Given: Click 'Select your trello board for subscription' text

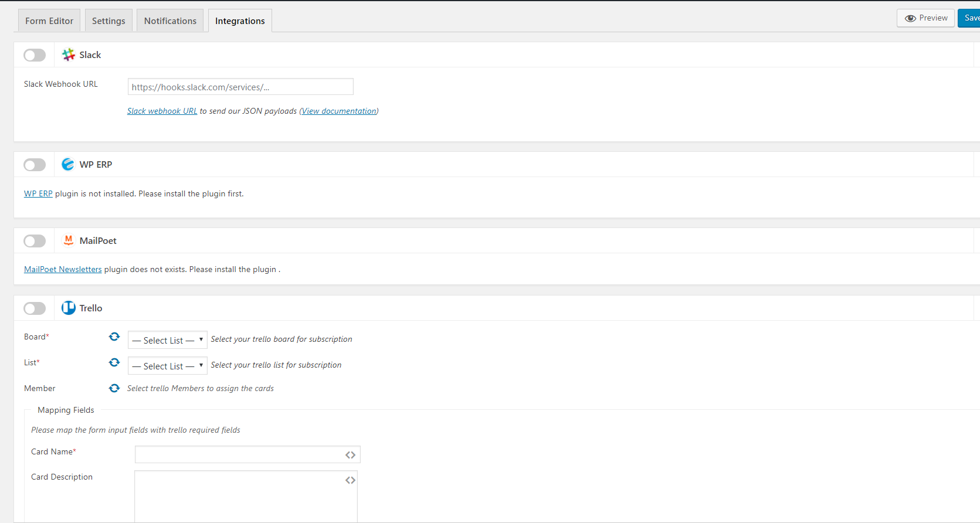Looking at the screenshot, I should [282, 339].
